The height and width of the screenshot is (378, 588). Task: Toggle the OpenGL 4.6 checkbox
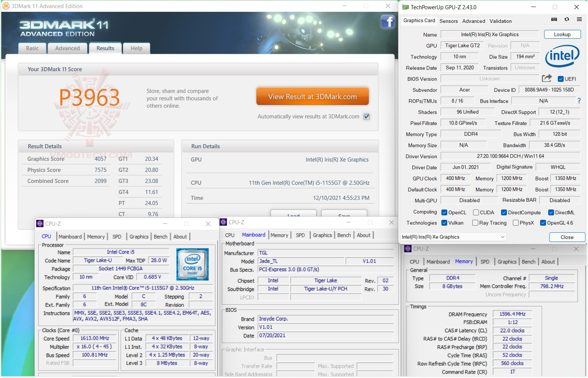543,223
